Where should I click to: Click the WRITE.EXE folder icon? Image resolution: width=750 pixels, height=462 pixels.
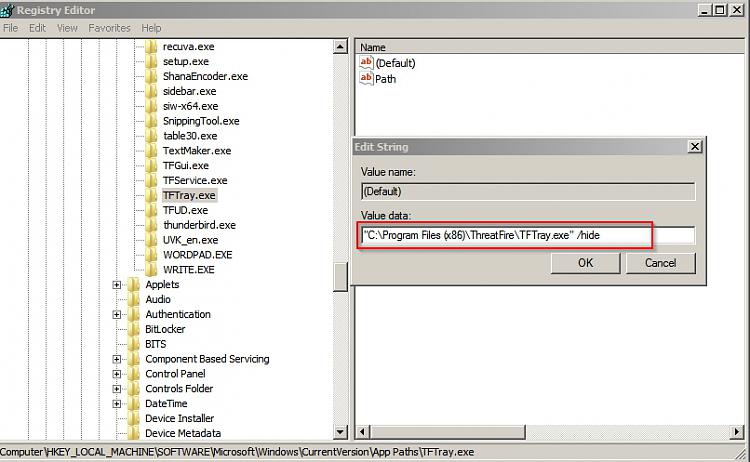coord(151,270)
